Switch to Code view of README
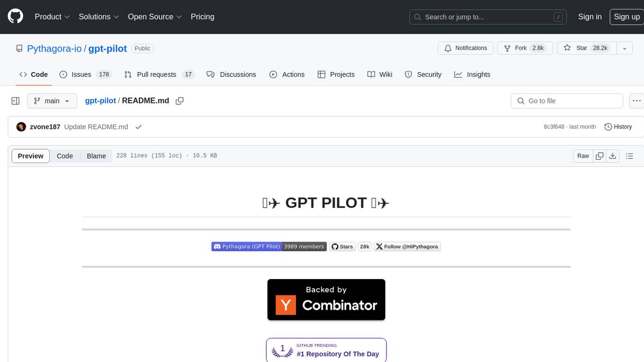 point(65,156)
